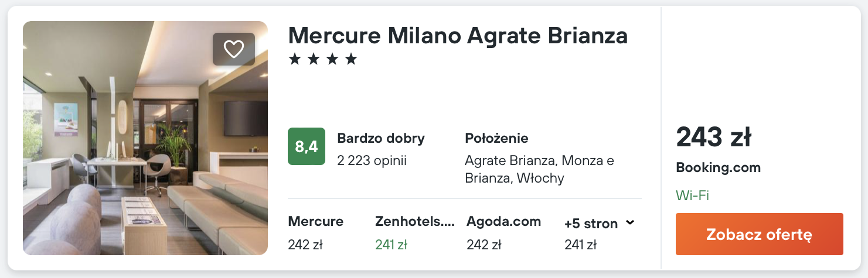868x278 pixels.
Task: Click the chevron arrow beside +5 stron
Action: (630, 222)
